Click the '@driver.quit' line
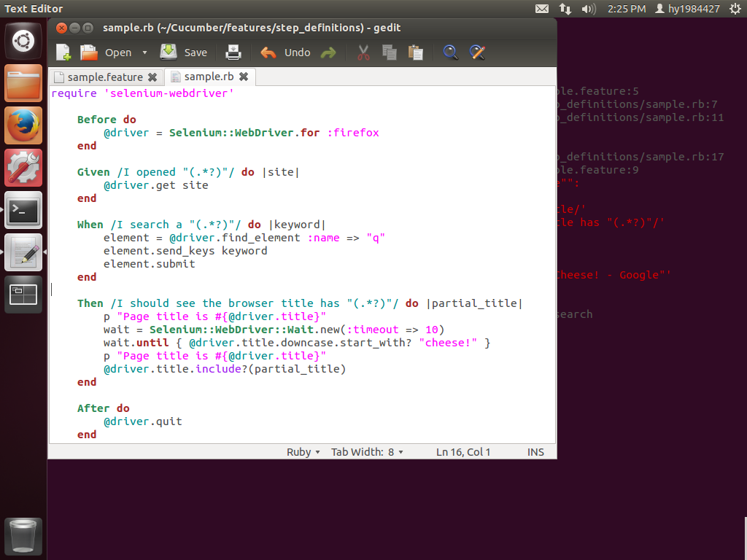Screen dimensions: 747x560 tap(143, 421)
